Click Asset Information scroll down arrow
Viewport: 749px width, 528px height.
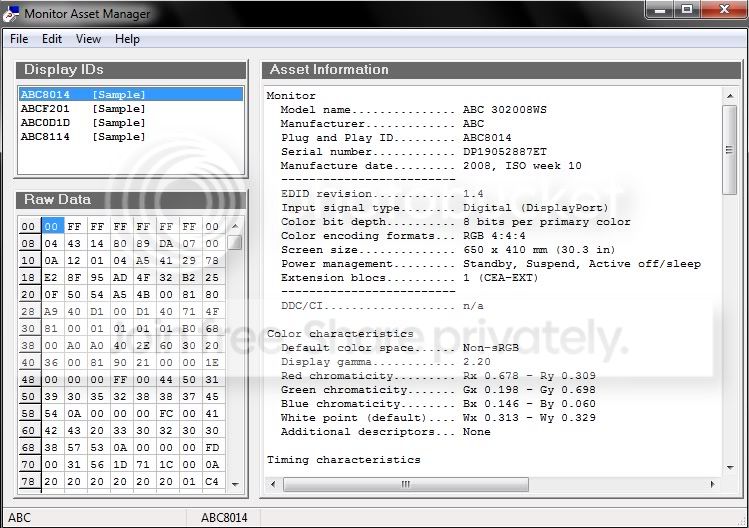(x=729, y=467)
